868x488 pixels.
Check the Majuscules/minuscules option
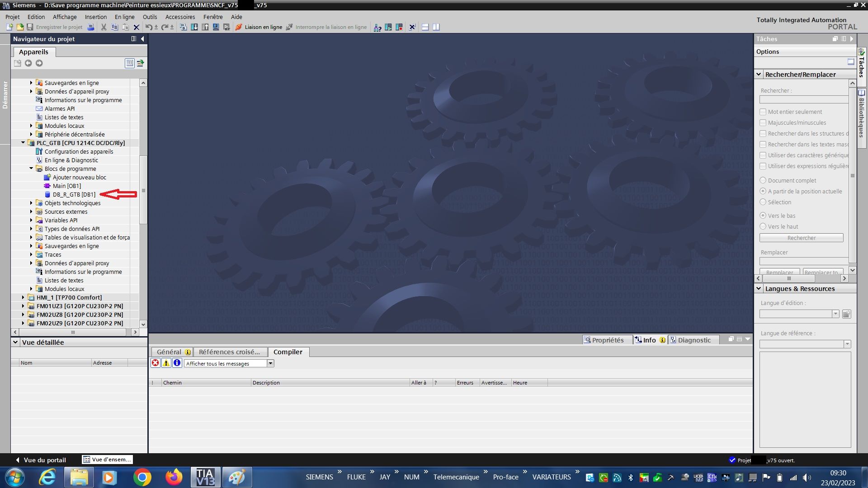763,122
